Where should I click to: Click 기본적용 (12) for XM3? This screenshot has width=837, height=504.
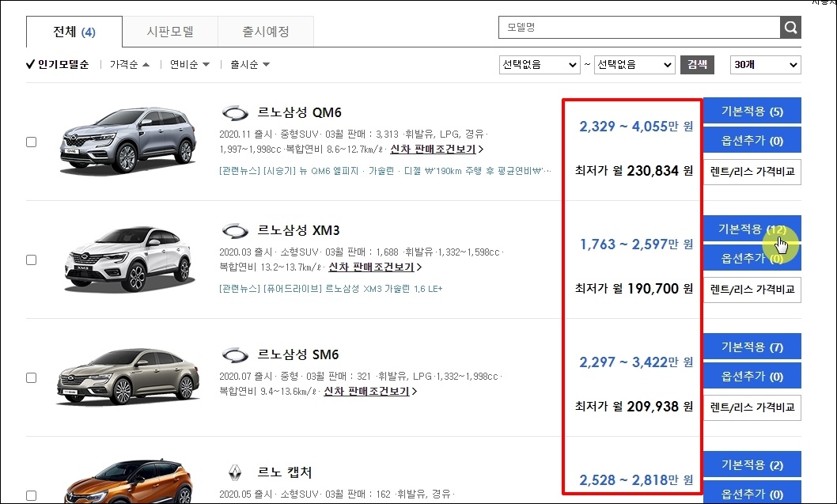752,229
